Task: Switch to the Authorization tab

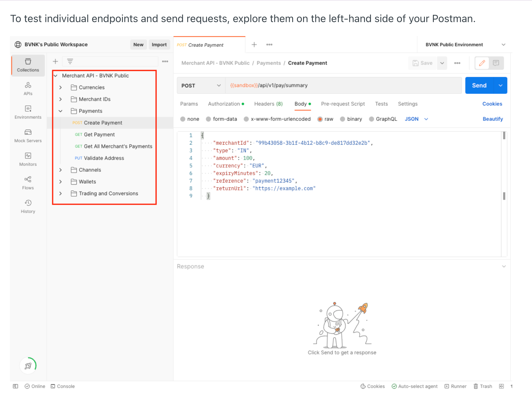Action: click(x=226, y=104)
